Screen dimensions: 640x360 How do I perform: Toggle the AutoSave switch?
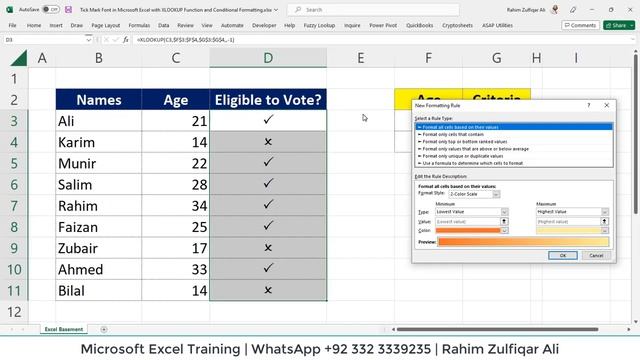(x=51, y=9)
